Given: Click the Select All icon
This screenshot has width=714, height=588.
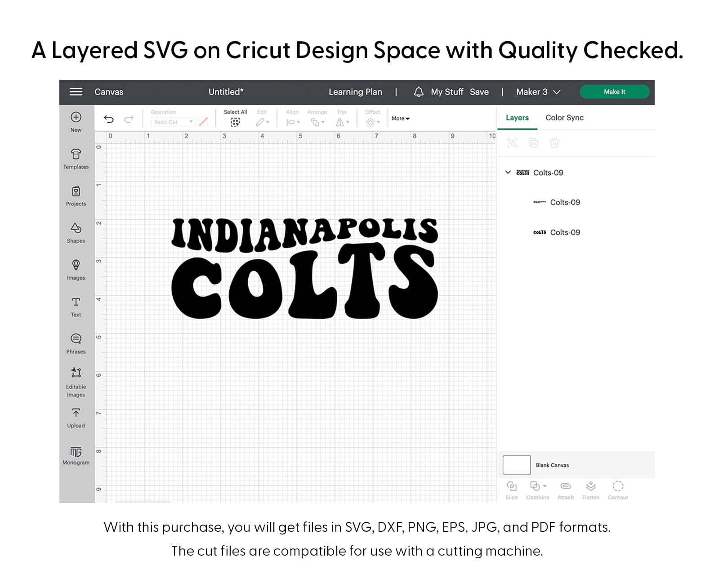Looking at the screenshot, I should (x=235, y=122).
